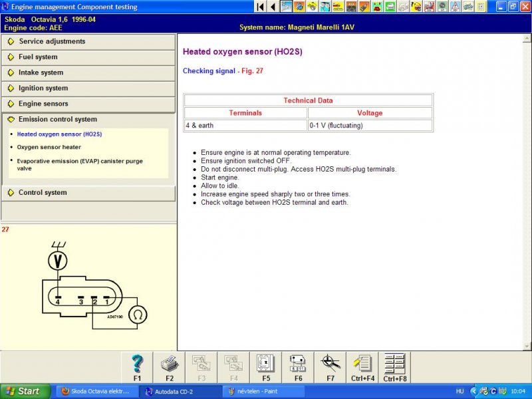Select EVAP canister purge valve item
This screenshot has width=532, height=399.
[x=80, y=164]
